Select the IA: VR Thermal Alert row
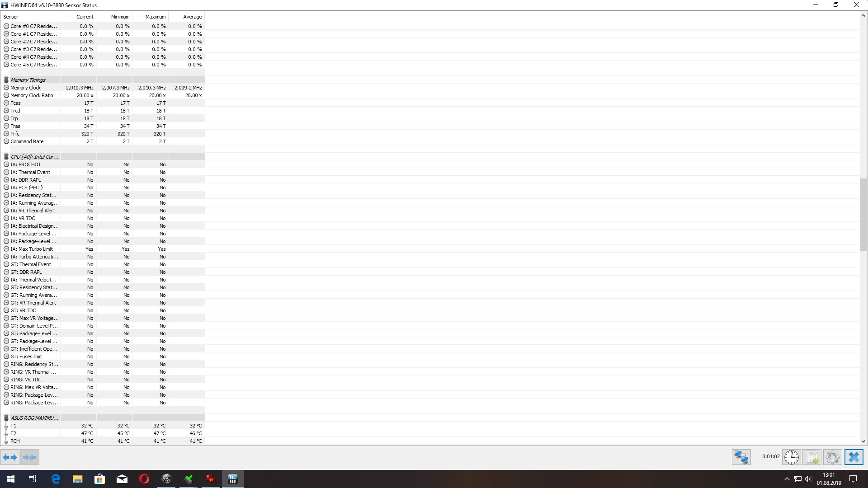868x488 pixels. (x=103, y=211)
